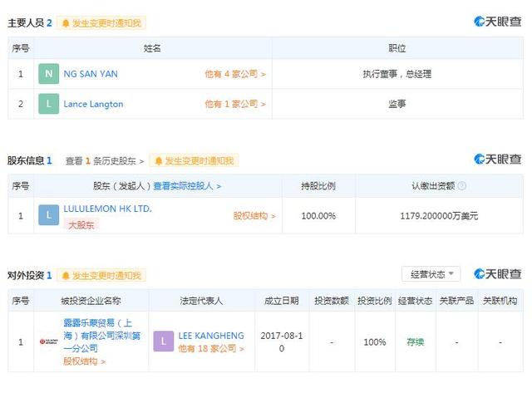Click the 对外投资 section heading
Image resolution: width=532 pixels, height=393 pixels.
pos(26,275)
